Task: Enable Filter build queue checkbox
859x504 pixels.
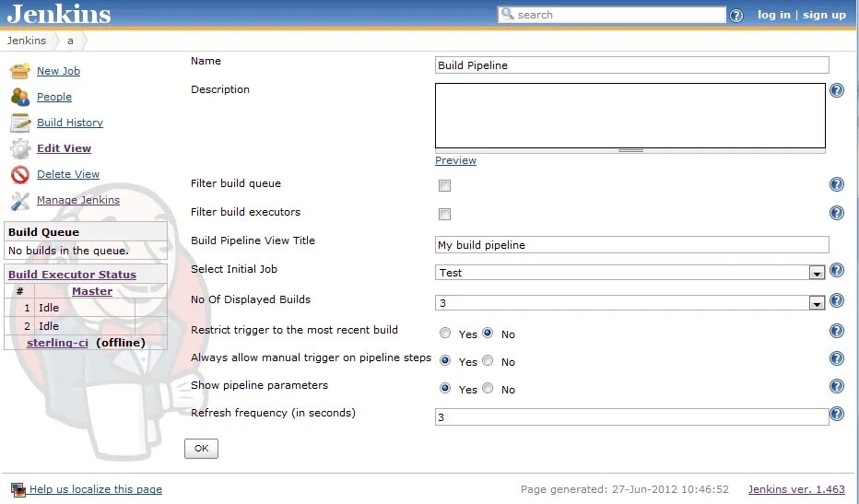Action: 444,186
